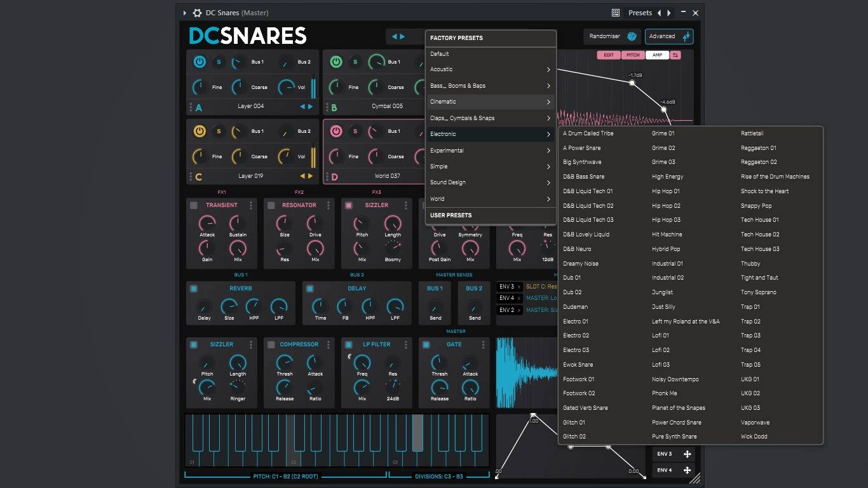The image size is (868, 488).
Task: Expand the Sound Design preset category
Action: 491,182
